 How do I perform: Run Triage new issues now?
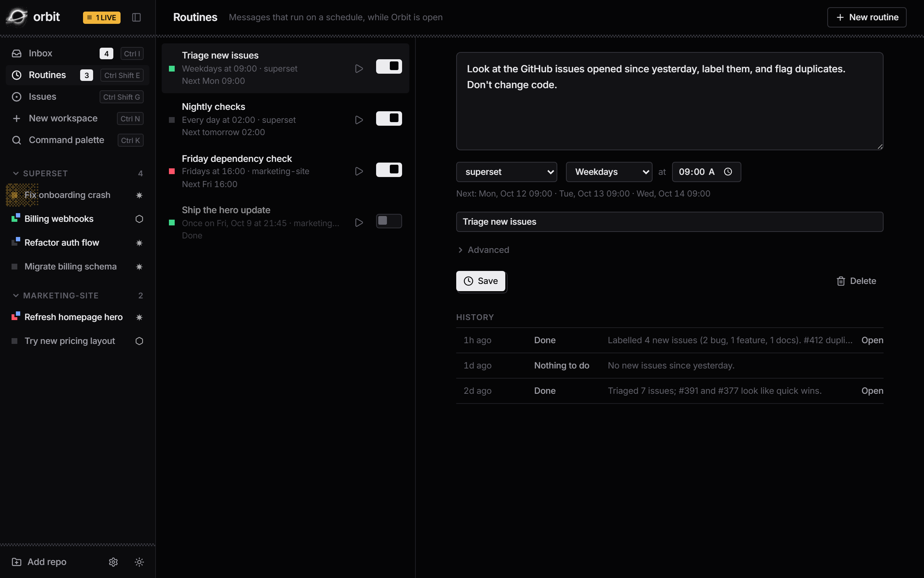pos(359,68)
